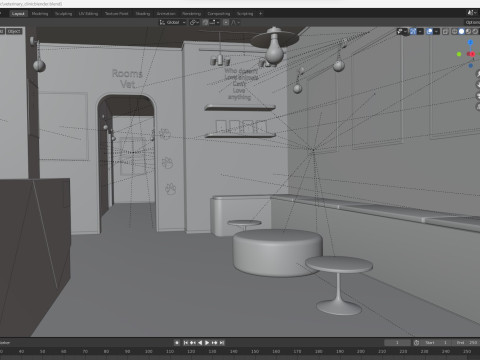Click frame 200 on the timeline ruler
Image resolution: width=480 pixels, height=360 pixels.
(361, 351)
